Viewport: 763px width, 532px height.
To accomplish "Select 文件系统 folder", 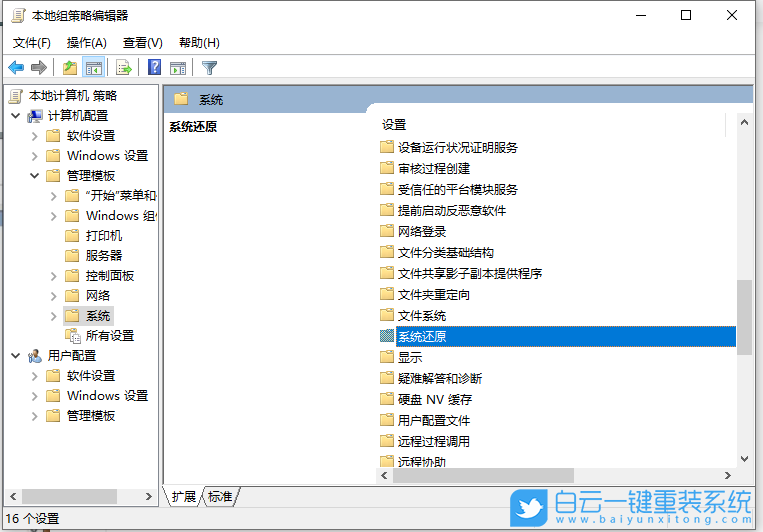I will point(422,316).
